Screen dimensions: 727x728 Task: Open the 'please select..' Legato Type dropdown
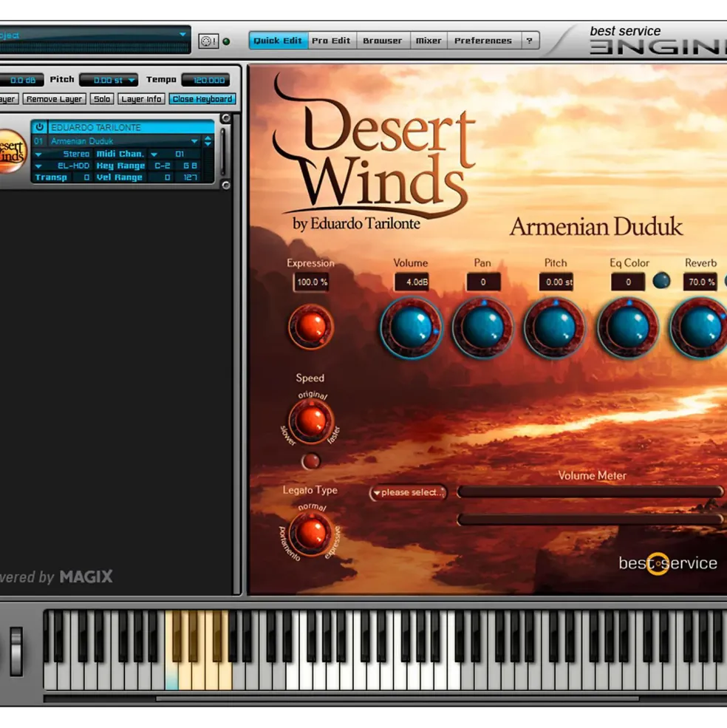click(x=408, y=493)
